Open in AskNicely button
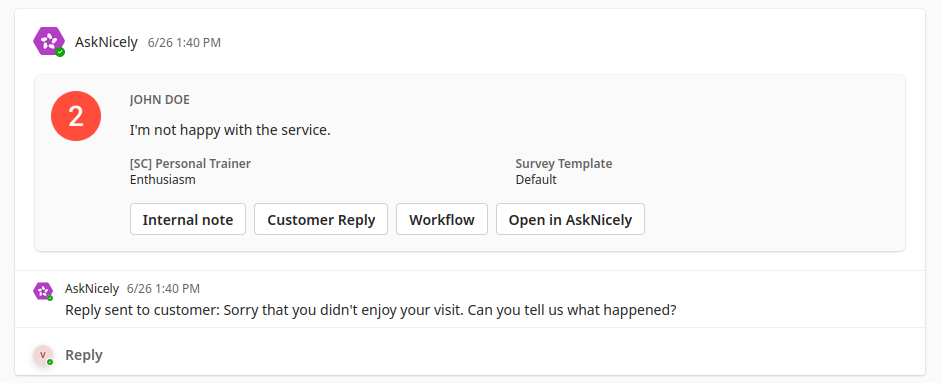The image size is (942, 383). (x=570, y=219)
